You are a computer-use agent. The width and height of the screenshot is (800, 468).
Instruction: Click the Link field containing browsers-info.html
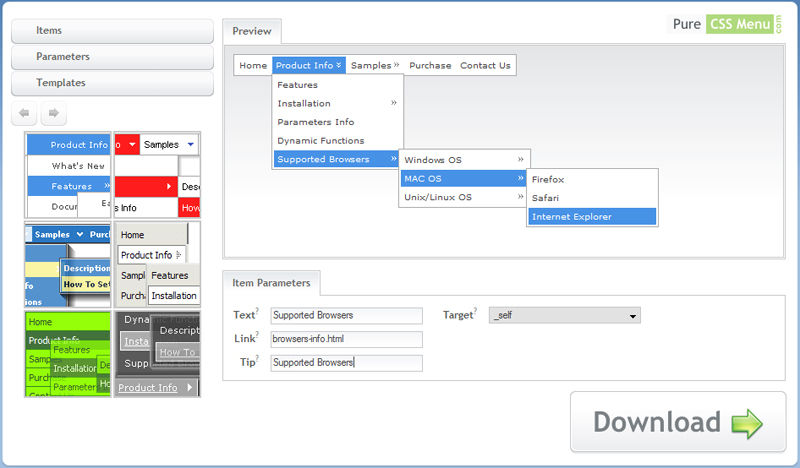[346, 340]
